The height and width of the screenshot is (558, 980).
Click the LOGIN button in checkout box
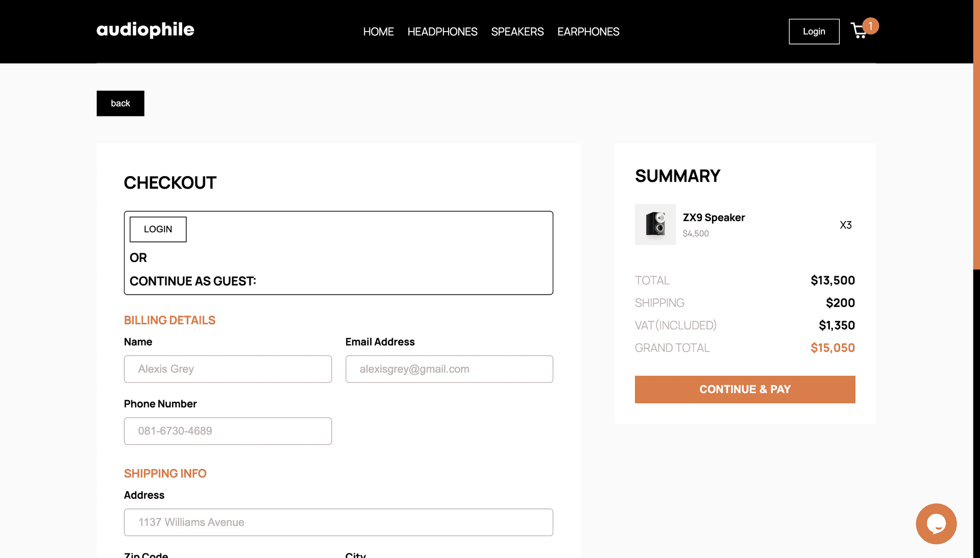(158, 229)
